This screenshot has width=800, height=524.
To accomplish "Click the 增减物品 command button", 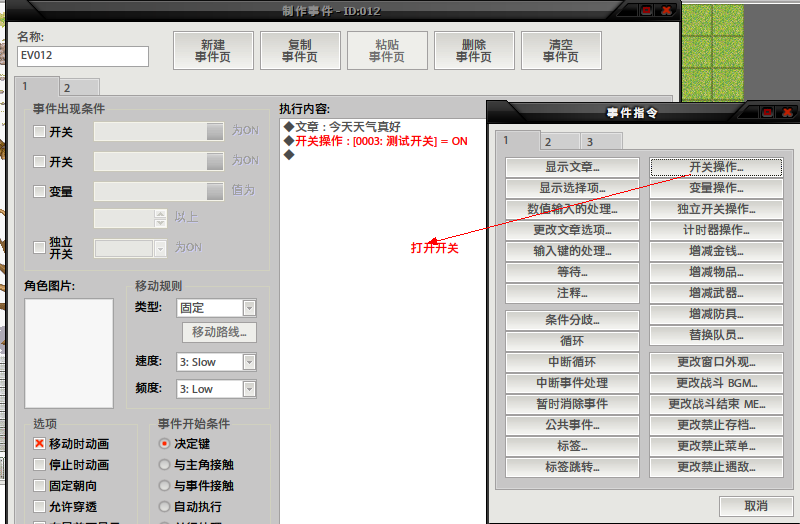I will 716,272.
